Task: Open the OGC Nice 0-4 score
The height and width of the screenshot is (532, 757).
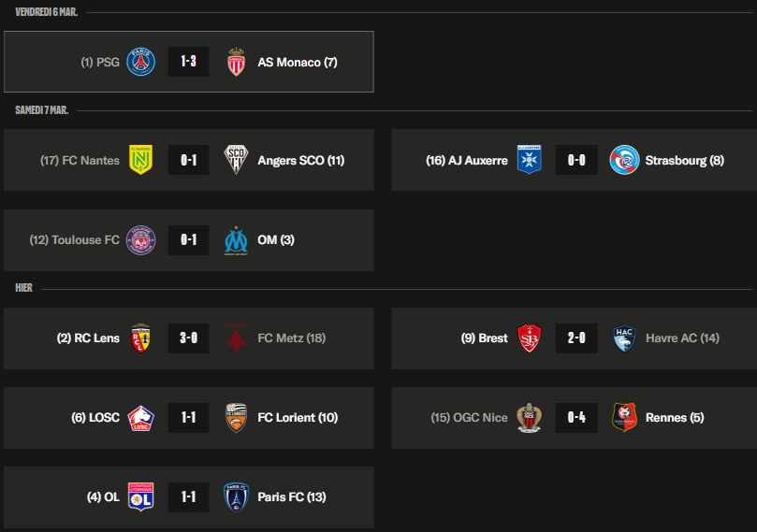Action: 576,417
